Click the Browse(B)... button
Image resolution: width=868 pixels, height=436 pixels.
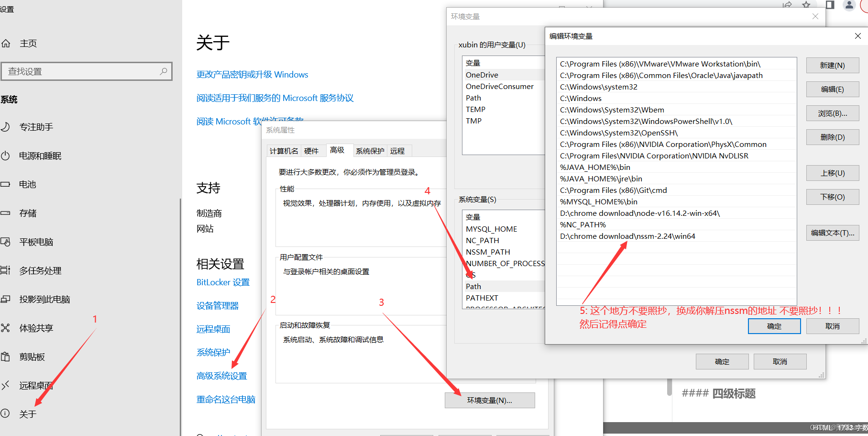[x=833, y=113]
